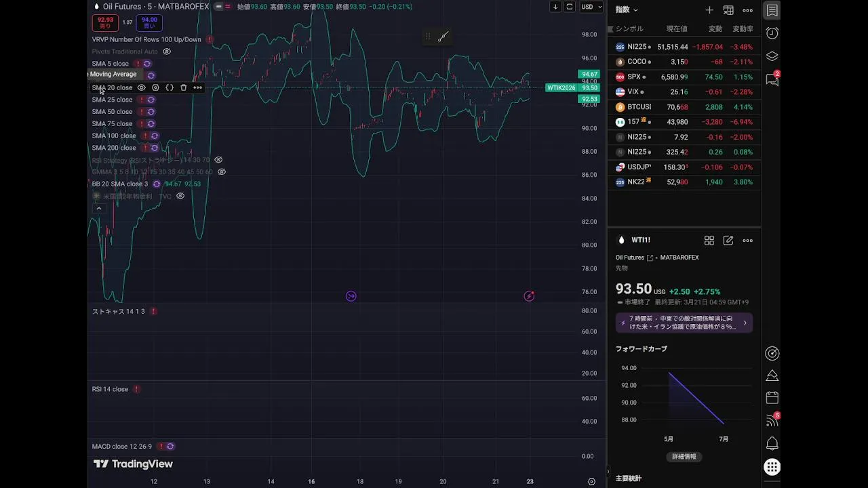Screen dimensions: 868x488
Task: Collapse the indicator legend list
Action: (99, 209)
